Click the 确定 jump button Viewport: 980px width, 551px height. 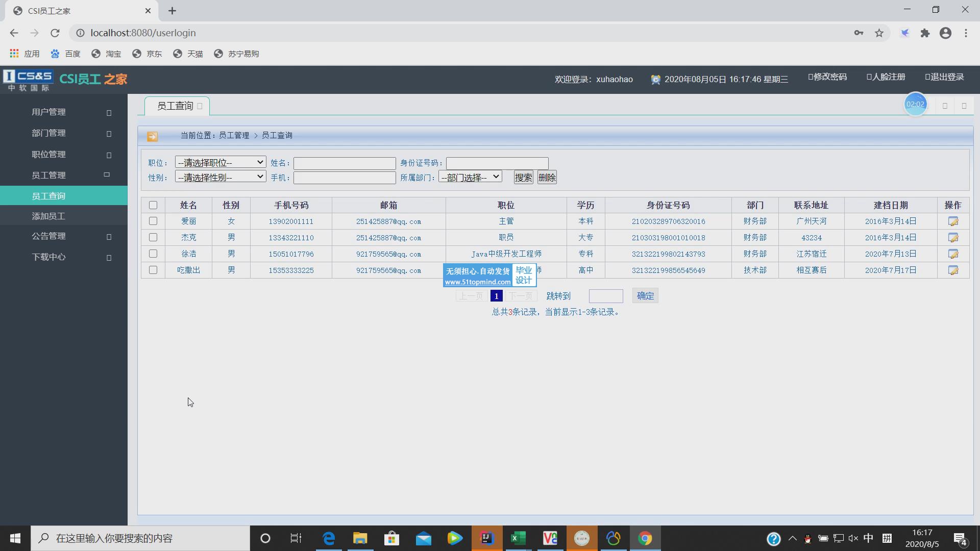(x=645, y=296)
